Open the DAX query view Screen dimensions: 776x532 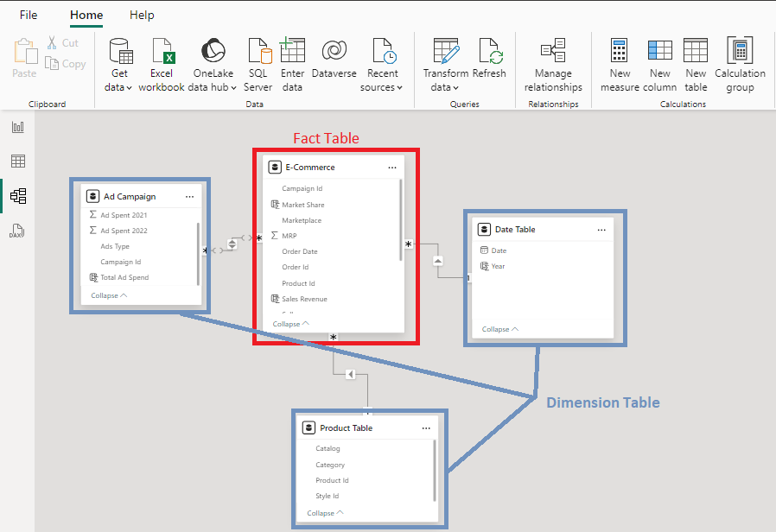tap(17, 231)
